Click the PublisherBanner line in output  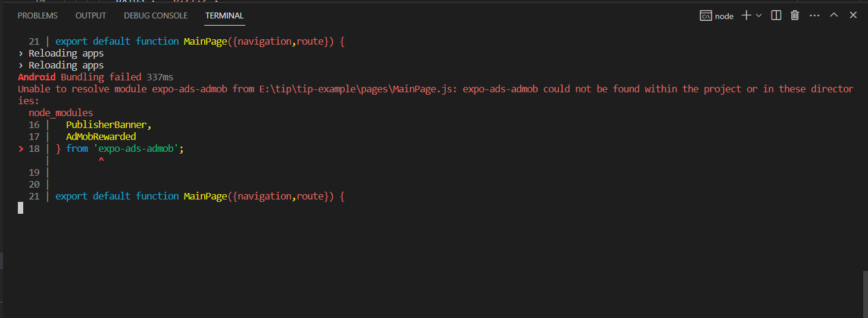[x=109, y=124]
